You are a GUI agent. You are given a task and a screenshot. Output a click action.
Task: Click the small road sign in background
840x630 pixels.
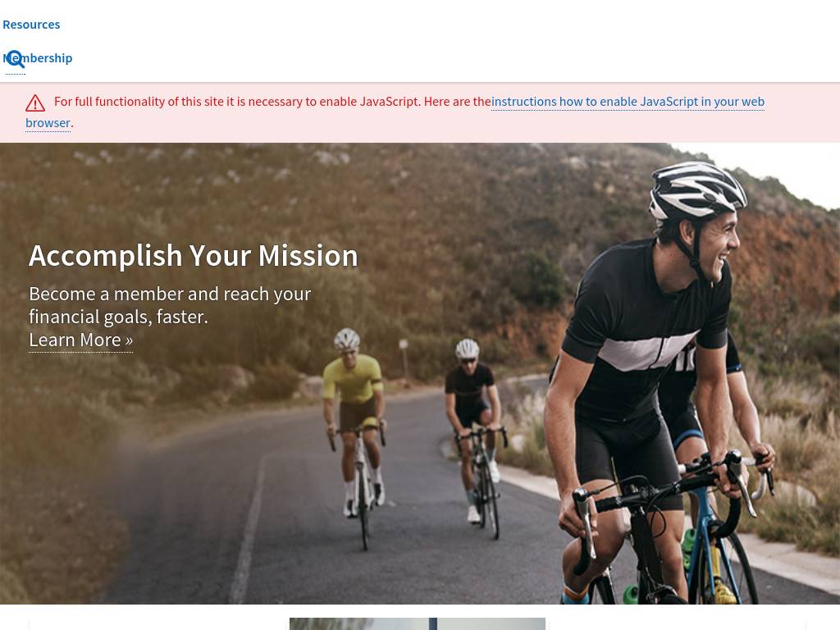point(404,345)
